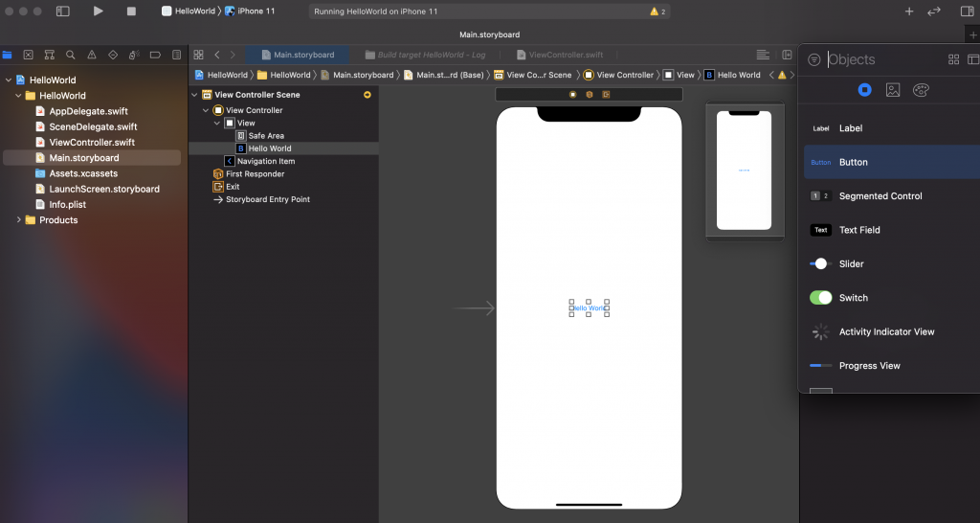980x523 pixels.
Task: Toggle the inspector panel icon
Action: (x=967, y=11)
